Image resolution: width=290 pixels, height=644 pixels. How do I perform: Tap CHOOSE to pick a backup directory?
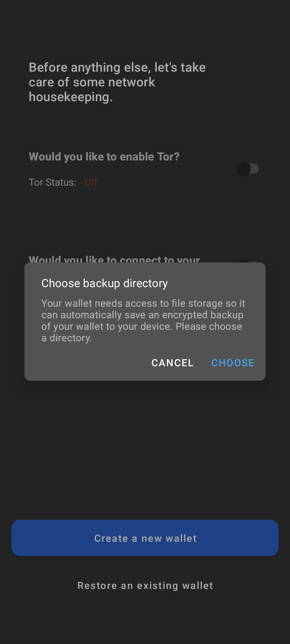233,363
